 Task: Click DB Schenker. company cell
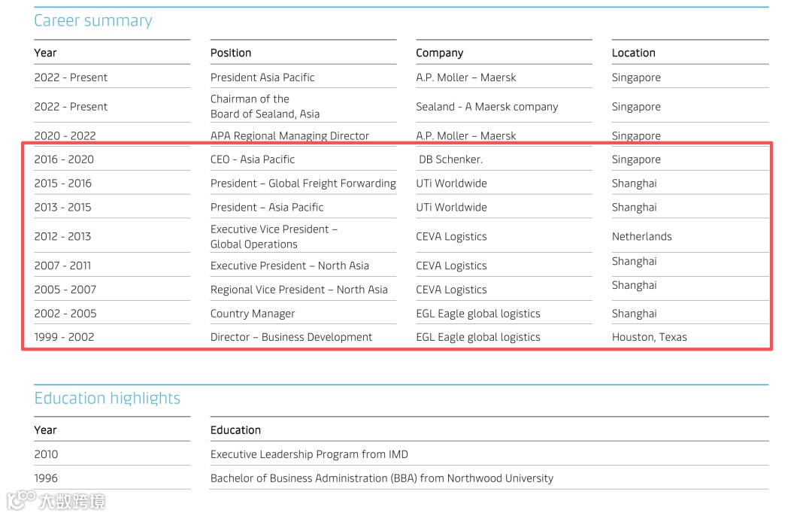[x=450, y=159]
